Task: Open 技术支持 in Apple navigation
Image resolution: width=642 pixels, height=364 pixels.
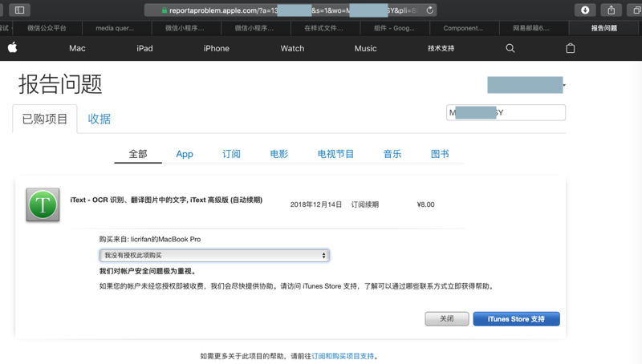Action: (441, 48)
